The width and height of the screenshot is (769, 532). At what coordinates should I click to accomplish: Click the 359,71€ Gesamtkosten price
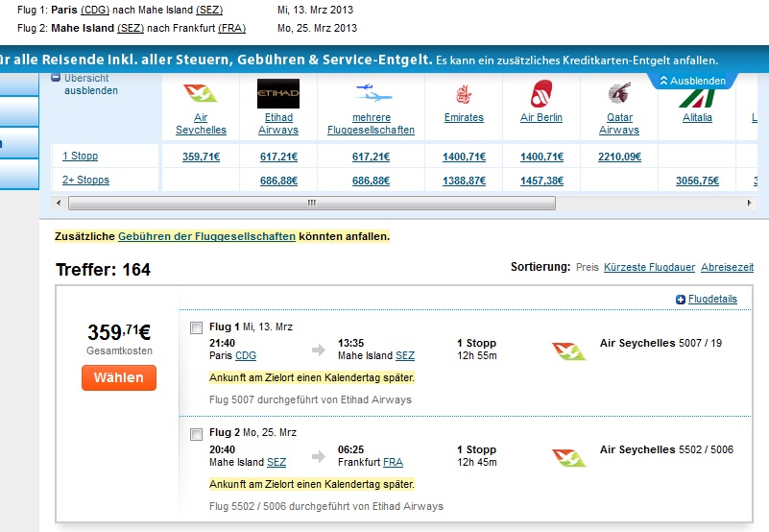click(119, 331)
